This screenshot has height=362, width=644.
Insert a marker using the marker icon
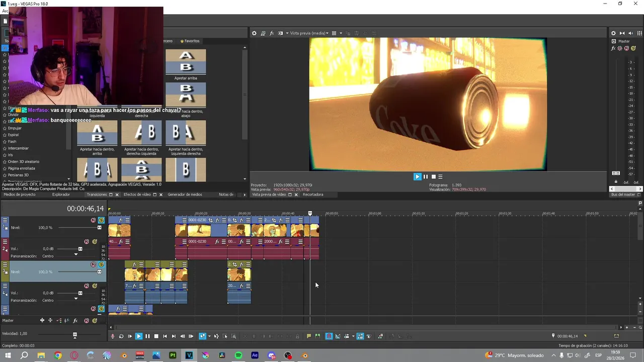pyautogui.click(x=308, y=336)
